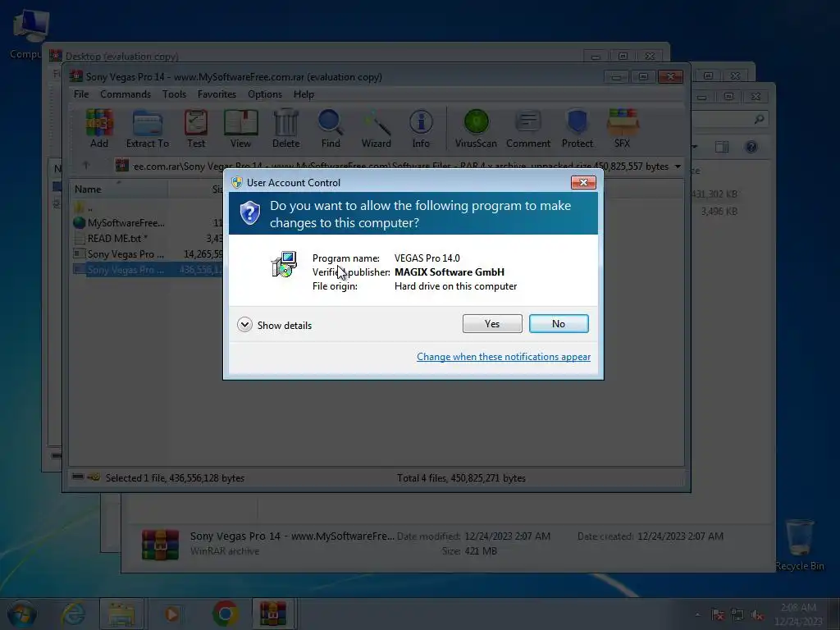Click MAGIX Software GmbH publisher name
Viewport: 840px width, 630px height.
tap(450, 272)
